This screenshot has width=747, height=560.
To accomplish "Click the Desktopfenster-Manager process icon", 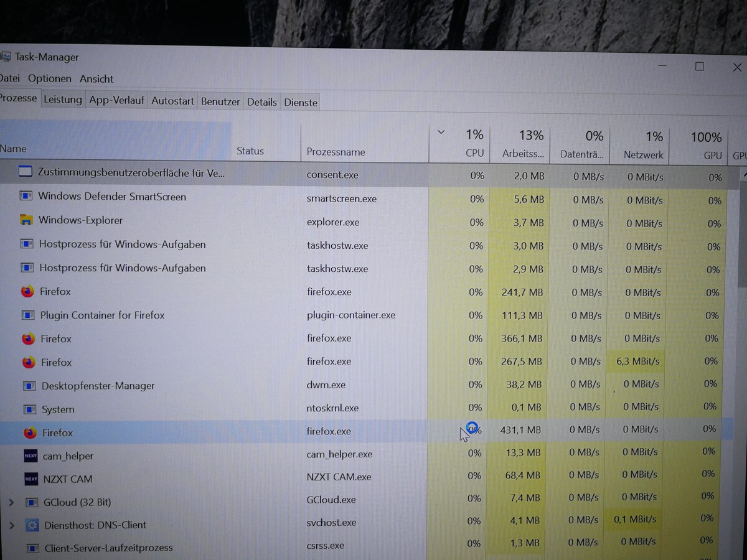I will point(29,386).
